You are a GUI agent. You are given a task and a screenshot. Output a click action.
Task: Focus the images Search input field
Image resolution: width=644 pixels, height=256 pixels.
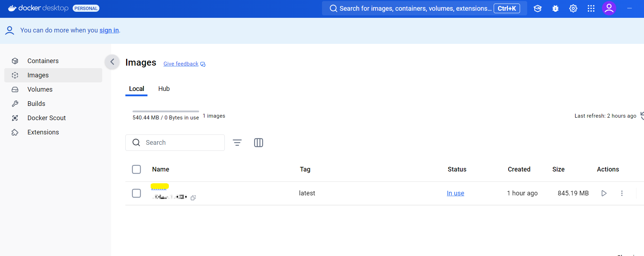coord(175,143)
